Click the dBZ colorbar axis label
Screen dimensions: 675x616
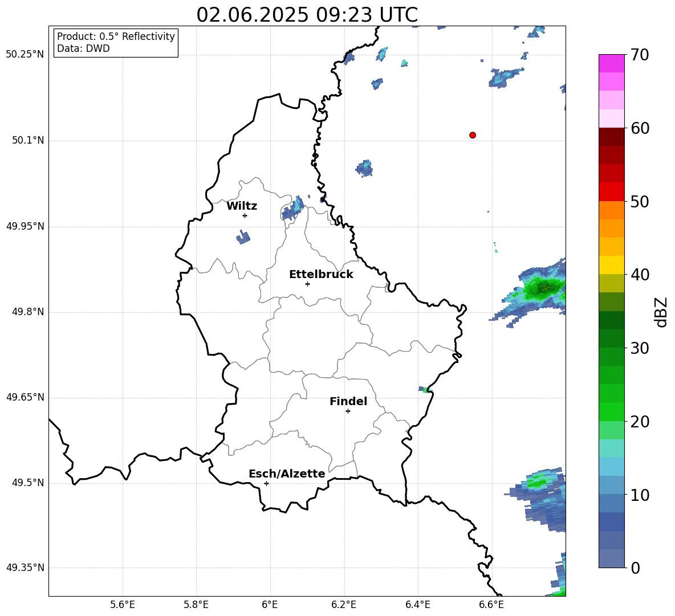coord(662,312)
